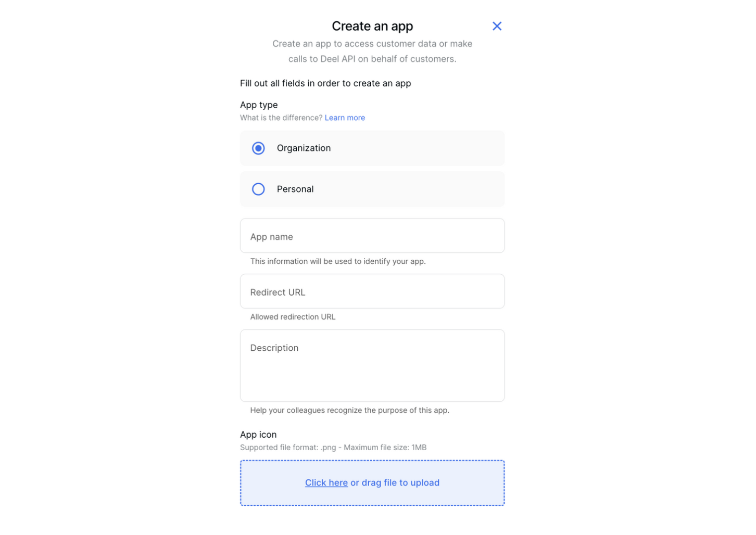
Task: Select the Personal radio button ring
Action: pos(258,189)
